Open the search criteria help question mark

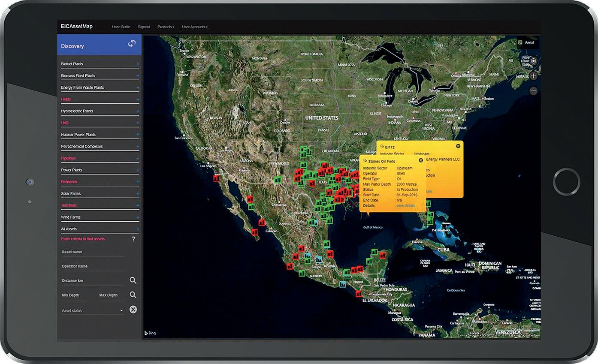(x=133, y=239)
